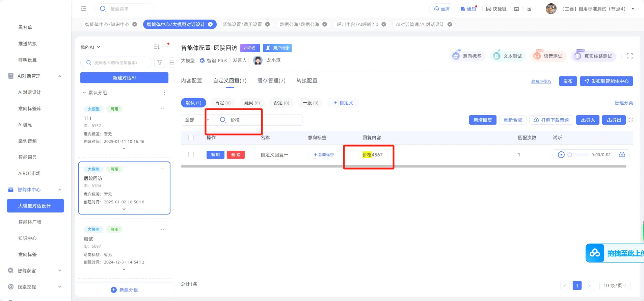Delete the 自定义回复一 entry
Image resolution: width=644 pixels, height=301 pixels.
(x=236, y=155)
